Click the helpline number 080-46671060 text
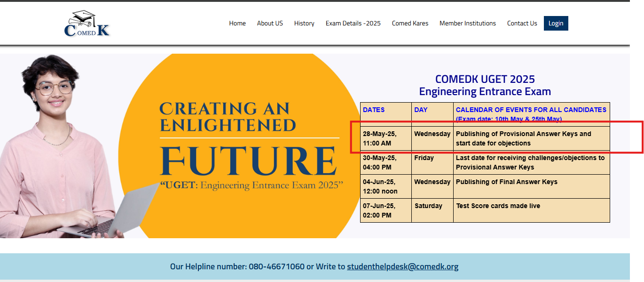This screenshot has height=282, width=644. 276,266
